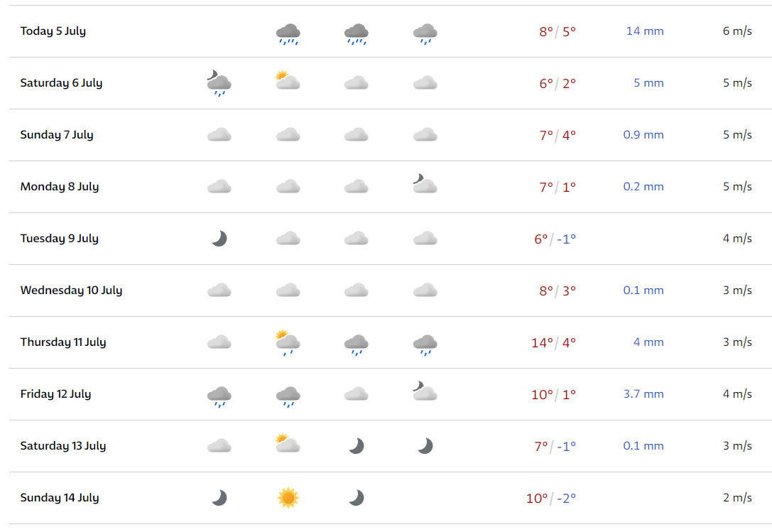Open the Today 5 July forecast row
This screenshot has height=532, width=772.
(391, 31)
